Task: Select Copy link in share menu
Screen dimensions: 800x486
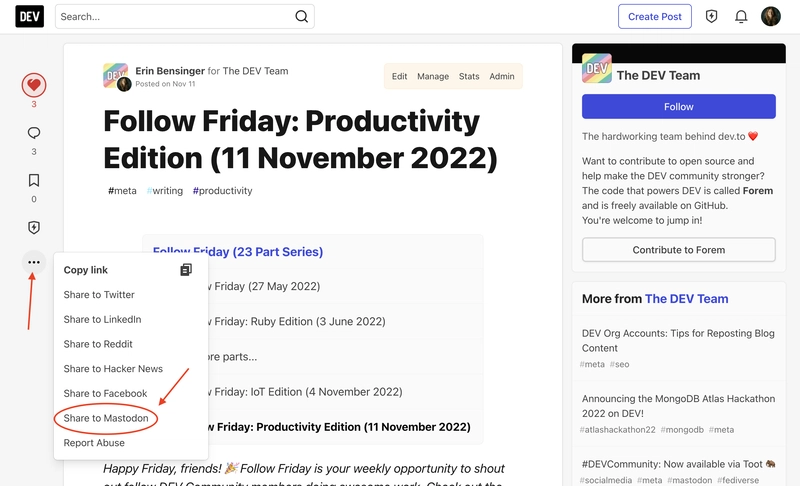Action: (86, 270)
